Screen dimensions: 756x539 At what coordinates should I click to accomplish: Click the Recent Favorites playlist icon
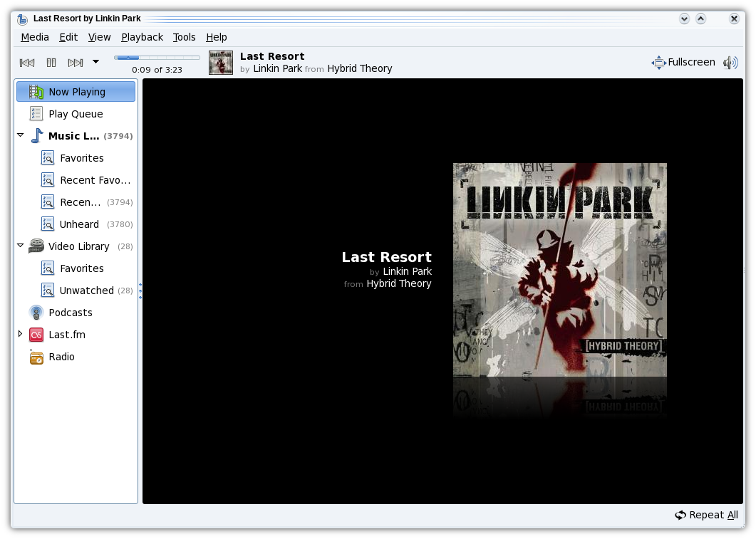48,180
